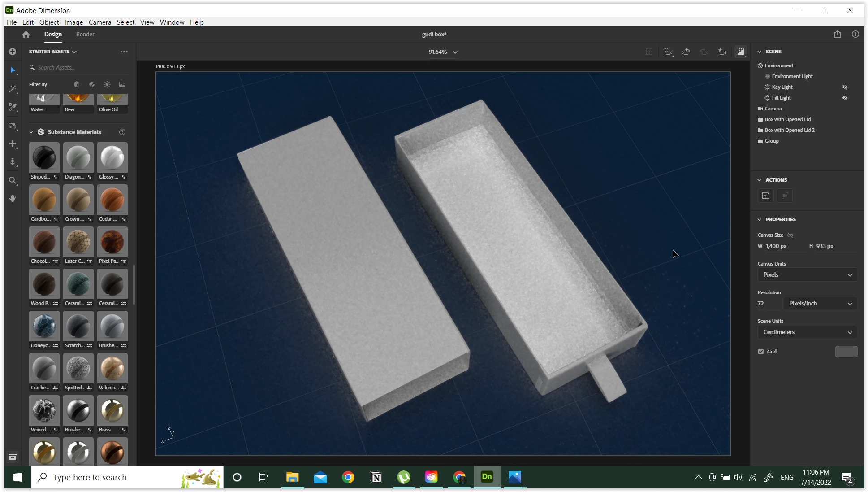Click the Add assets plus icon
Viewport: 868px width, 492px height.
coord(13,52)
